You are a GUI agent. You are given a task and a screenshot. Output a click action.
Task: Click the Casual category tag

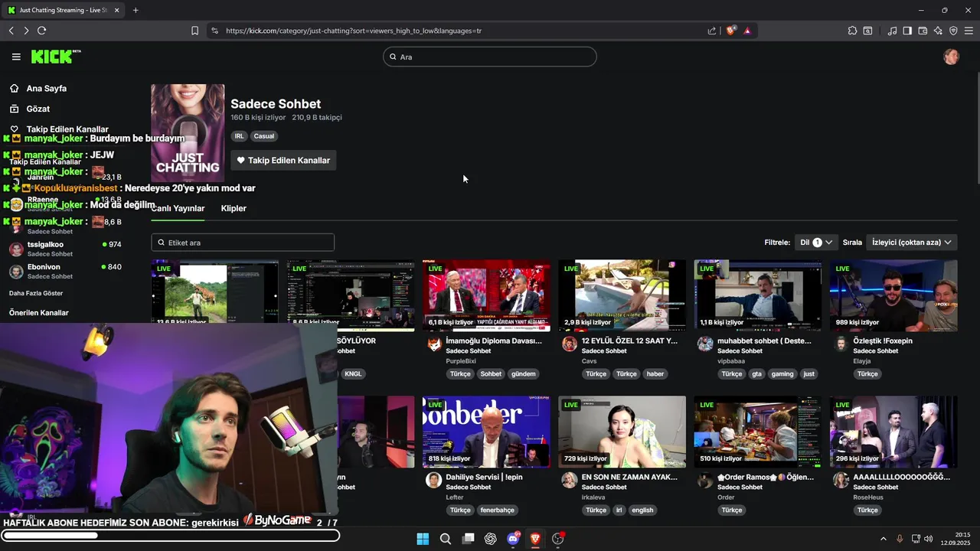point(263,136)
